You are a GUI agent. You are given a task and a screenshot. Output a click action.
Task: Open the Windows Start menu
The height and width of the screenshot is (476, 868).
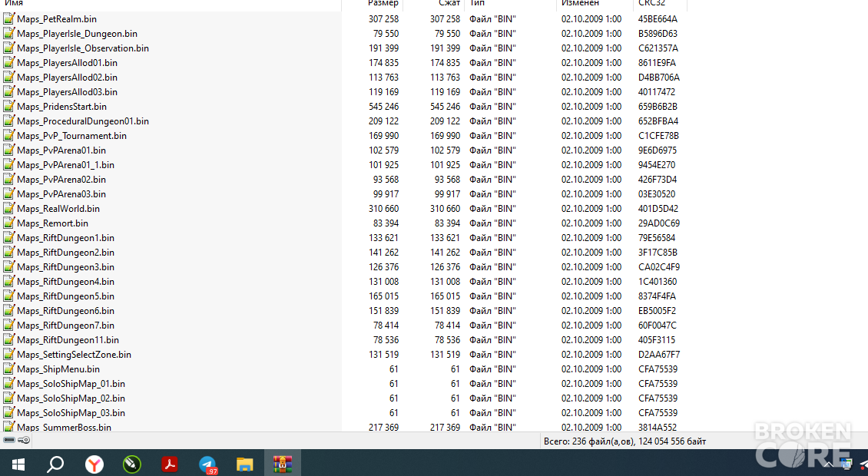pyautogui.click(x=18, y=464)
